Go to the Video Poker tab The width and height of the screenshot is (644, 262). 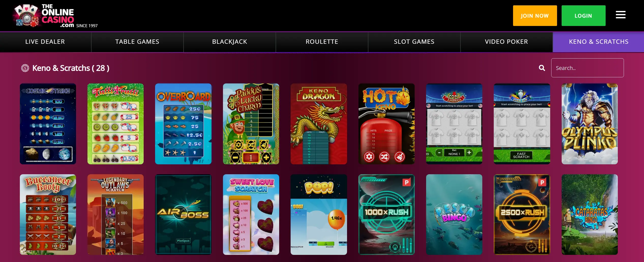(506, 42)
